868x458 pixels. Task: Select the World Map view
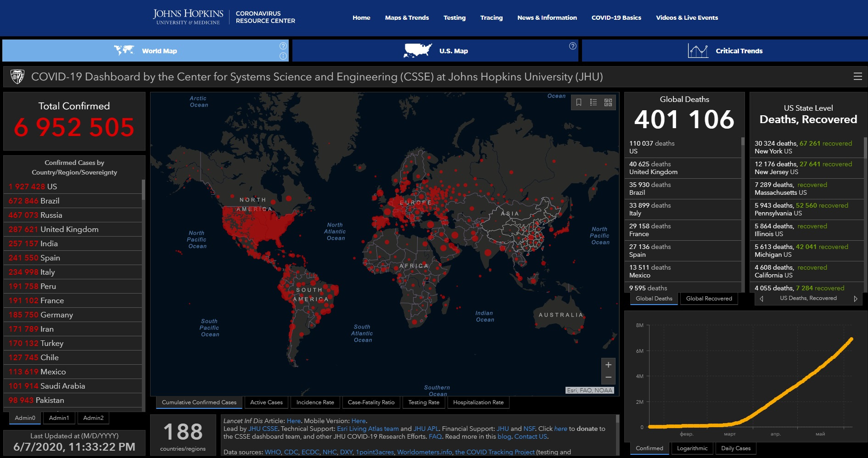pyautogui.click(x=146, y=51)
